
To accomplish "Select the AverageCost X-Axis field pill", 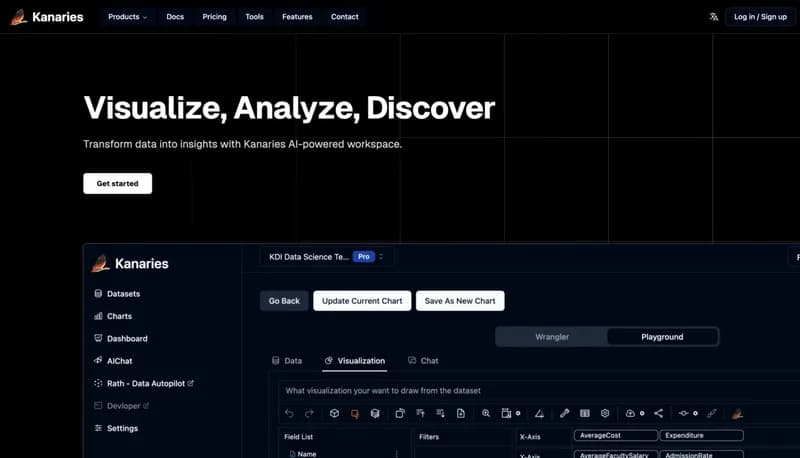I will [x=616, y=436].
